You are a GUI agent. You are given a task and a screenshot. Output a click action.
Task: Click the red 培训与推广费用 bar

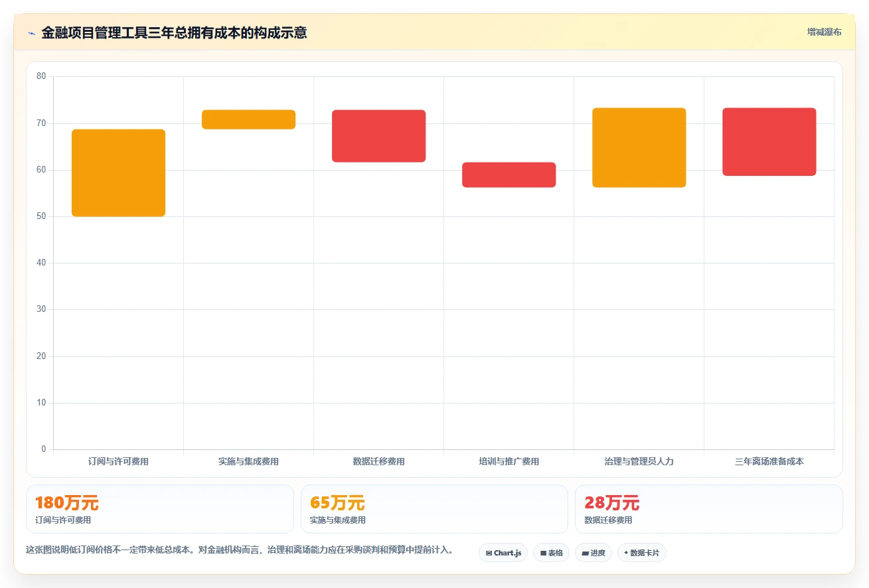(x=509, y=175)
